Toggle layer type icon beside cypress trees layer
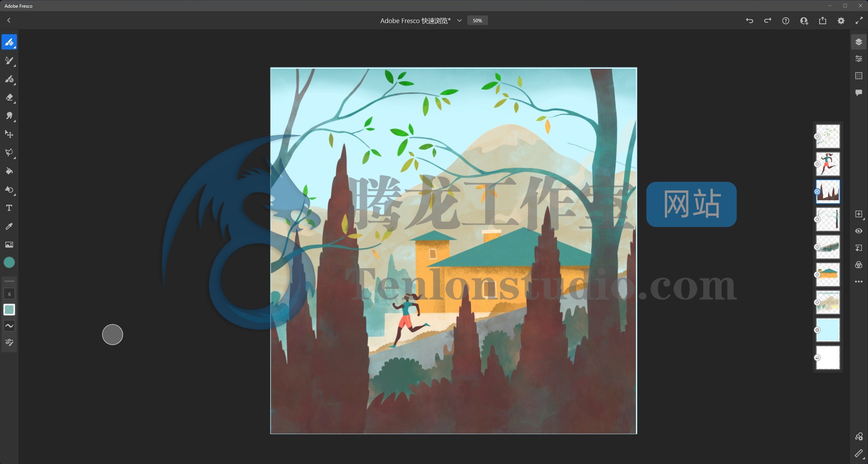Image resolution: width=868 pixels, height=464 pixels. pyautogui.click(x=817, y=192)
